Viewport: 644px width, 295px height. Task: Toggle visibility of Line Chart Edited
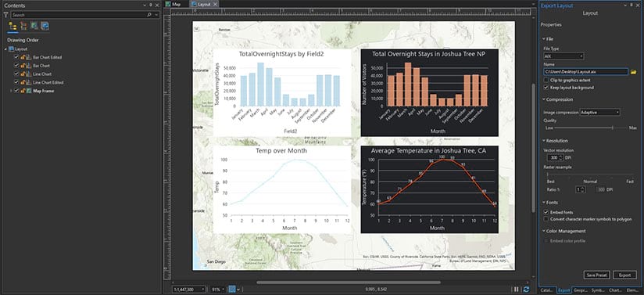pos(16,82)
